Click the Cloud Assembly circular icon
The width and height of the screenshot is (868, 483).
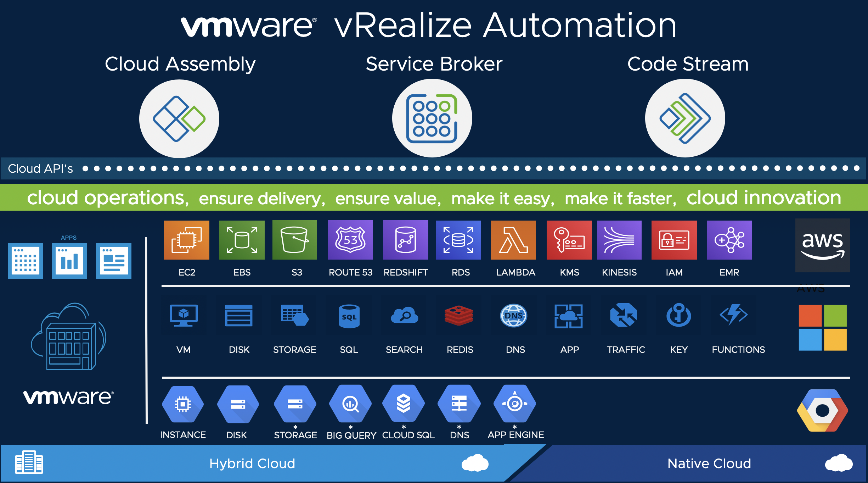click(x=179, y=118)
